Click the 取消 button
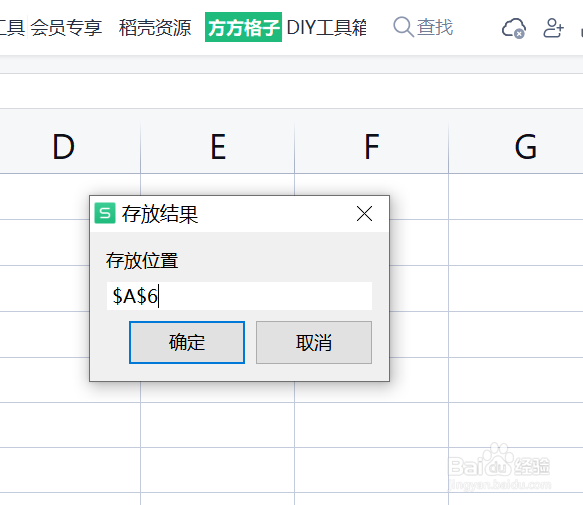583x505 pixels. pos(314,342)
